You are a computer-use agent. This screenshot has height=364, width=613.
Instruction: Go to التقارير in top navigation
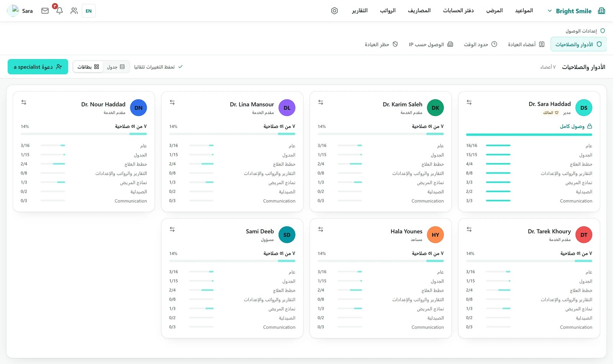tap(360, 10)
